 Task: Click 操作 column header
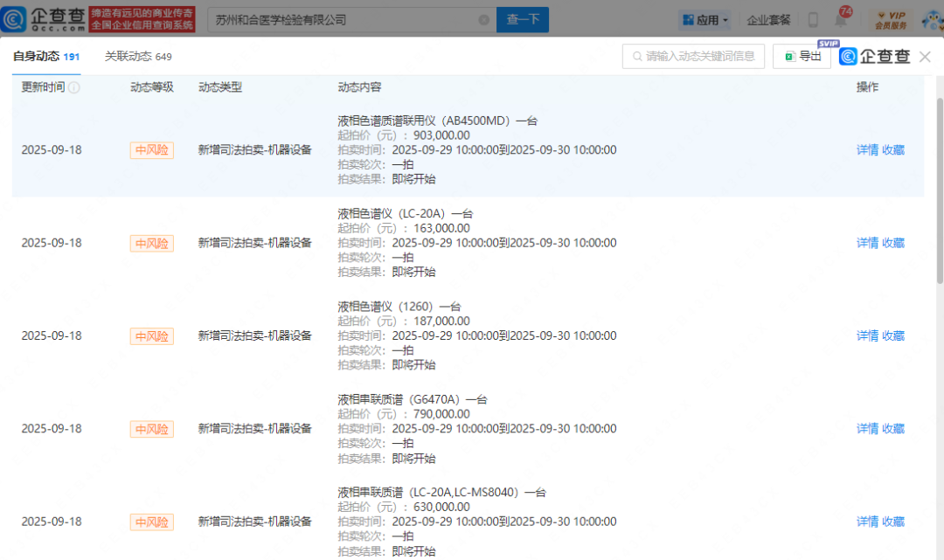click(868, 87)
